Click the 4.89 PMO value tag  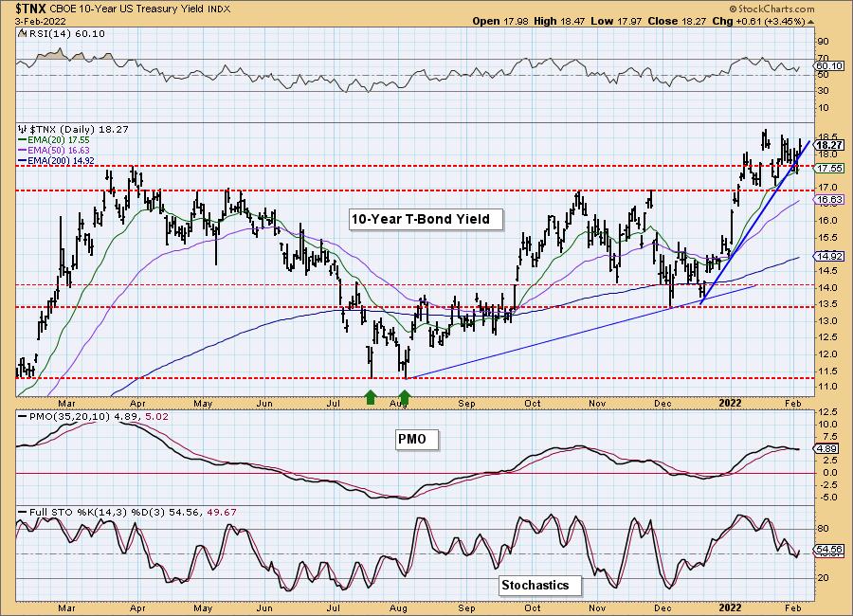click(828, 449)
